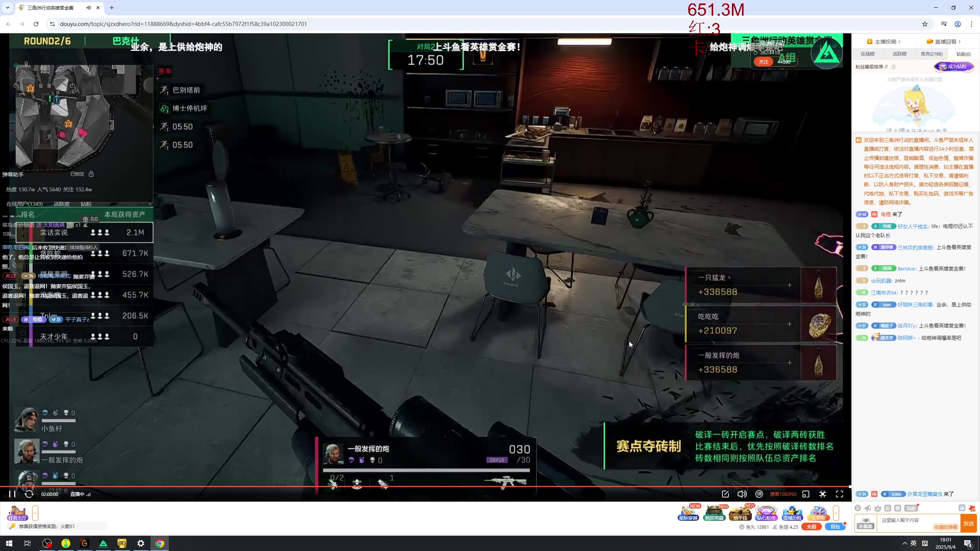This screenshot has height=551, width=980.
Task: Reload the browser page
Action: (36, 24)
